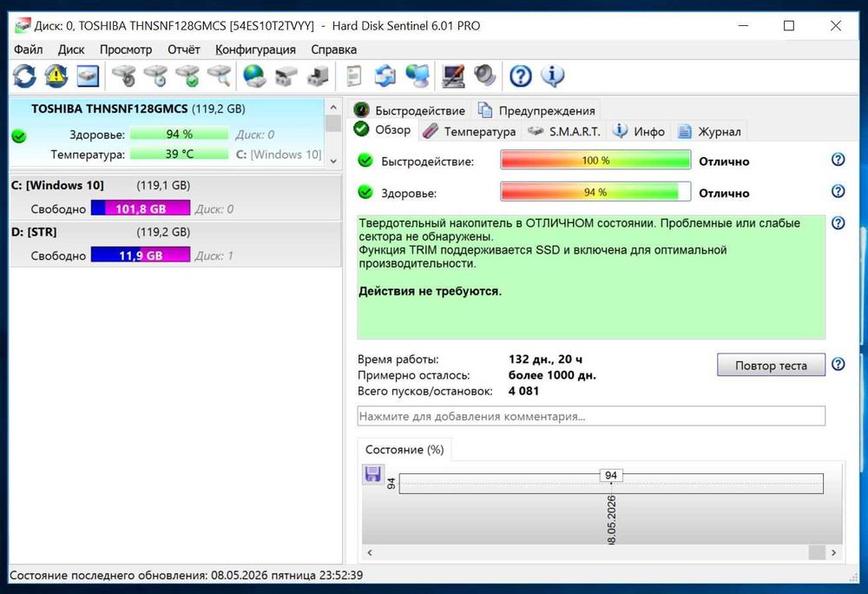Click the более 1000 дн. value
The image size is (868, 594).
coord(552,375)
